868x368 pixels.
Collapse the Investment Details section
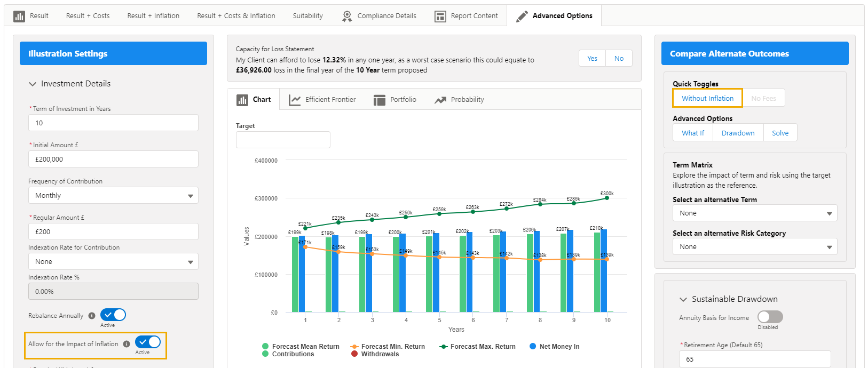tap(33, 84)
